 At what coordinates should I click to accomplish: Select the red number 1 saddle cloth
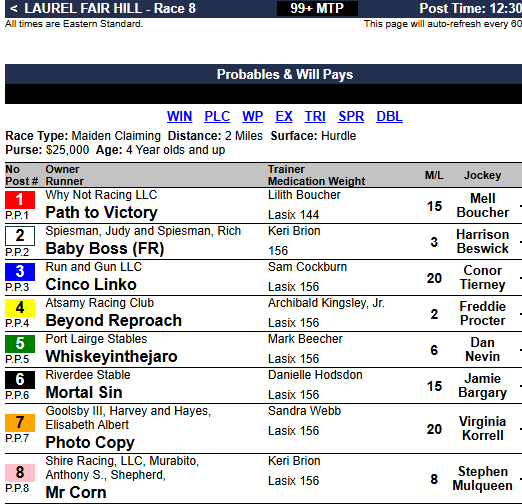click(20, 200)
